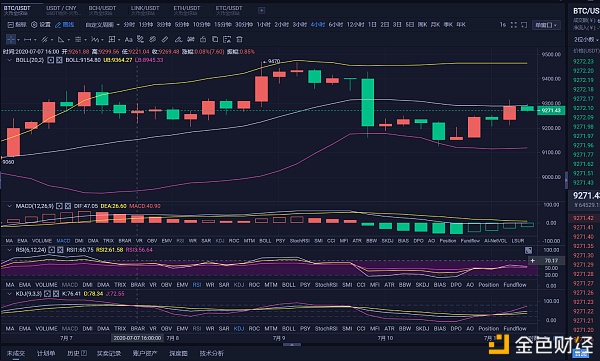Open the custom period dropdown

[102, 25]
